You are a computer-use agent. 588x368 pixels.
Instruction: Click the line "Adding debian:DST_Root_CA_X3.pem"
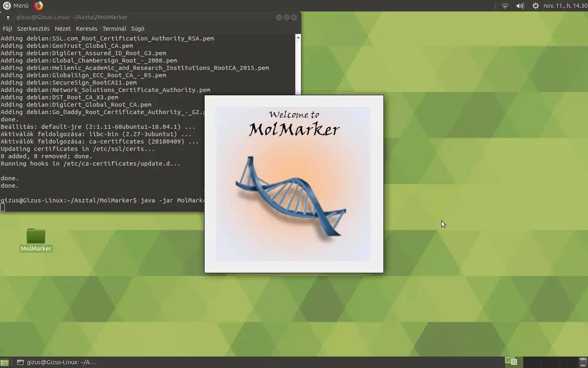(x=60, y=97)
